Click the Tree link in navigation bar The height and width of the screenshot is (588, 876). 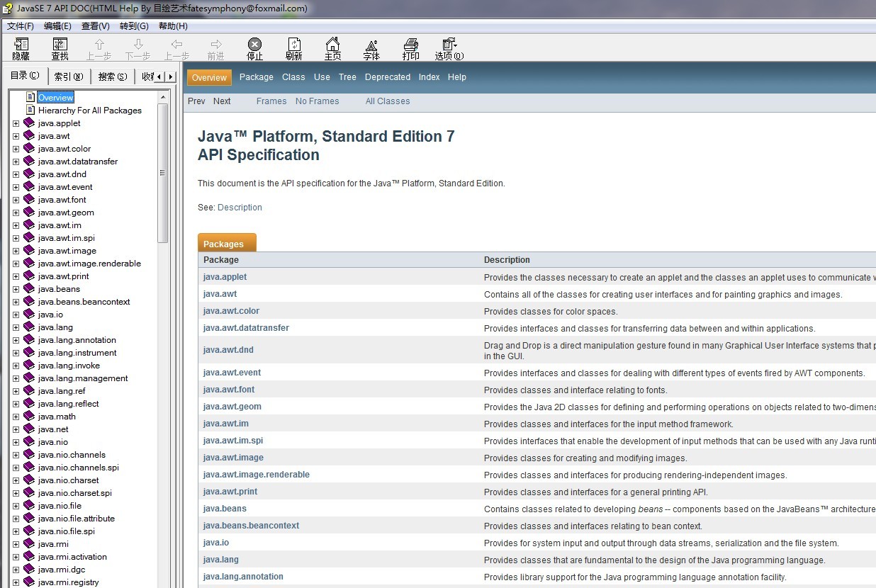[347, 77]
